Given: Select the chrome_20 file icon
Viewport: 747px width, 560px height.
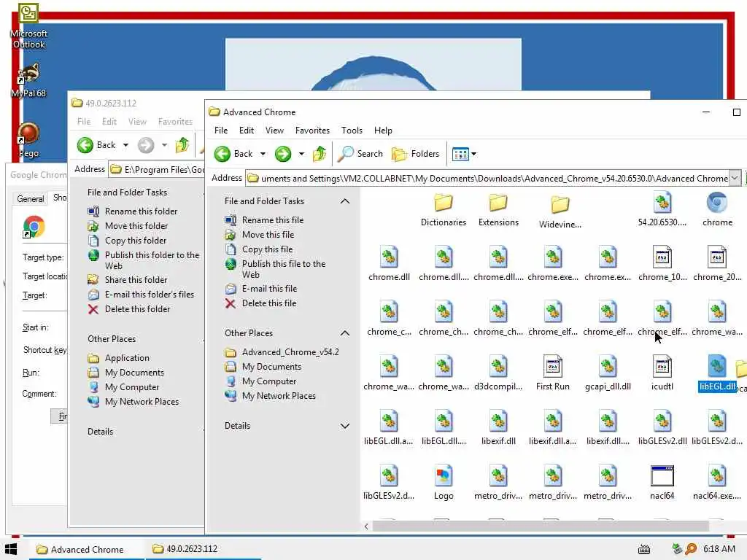Looking at the screenshot, I should (x=717, y=257).
